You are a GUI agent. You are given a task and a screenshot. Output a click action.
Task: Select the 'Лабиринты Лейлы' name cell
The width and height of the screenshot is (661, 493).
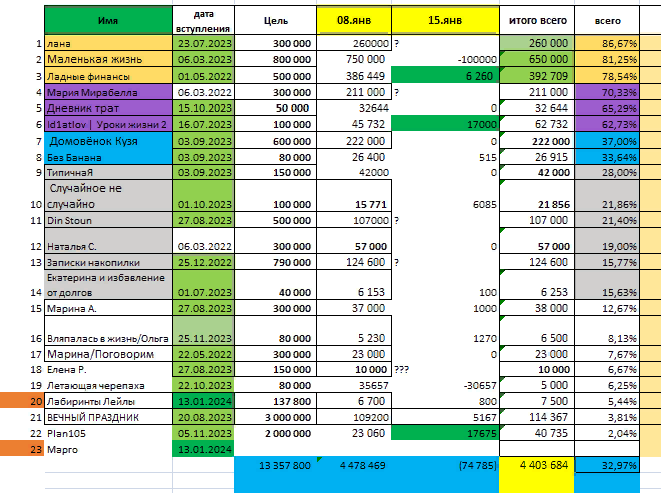(x=108, y=401)
